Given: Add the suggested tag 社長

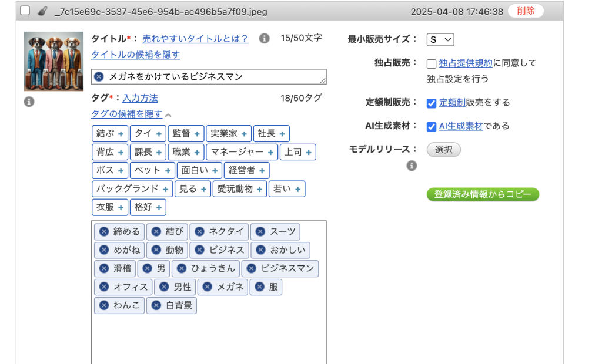Looking at the screenshot, I should (271, 134).
